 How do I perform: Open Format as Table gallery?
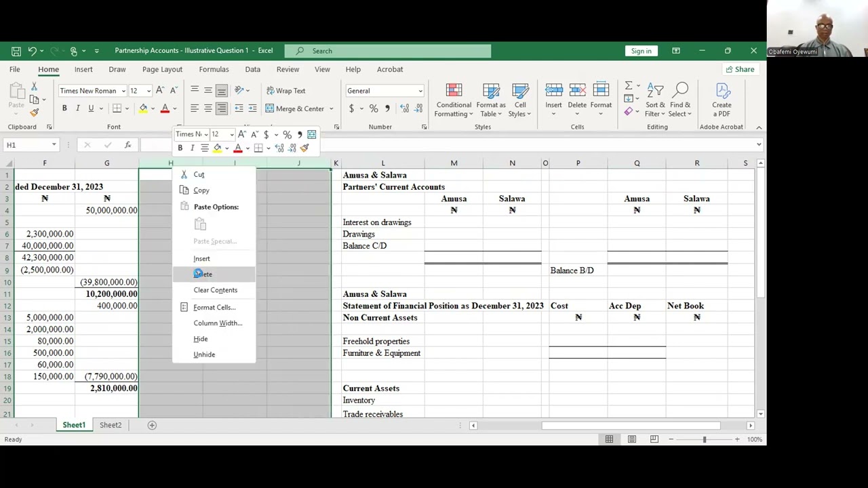click(491, 100)
